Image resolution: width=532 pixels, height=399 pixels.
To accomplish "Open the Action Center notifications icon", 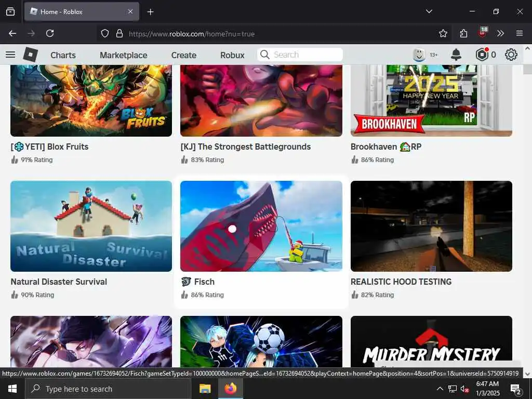I will pos(515,389).
